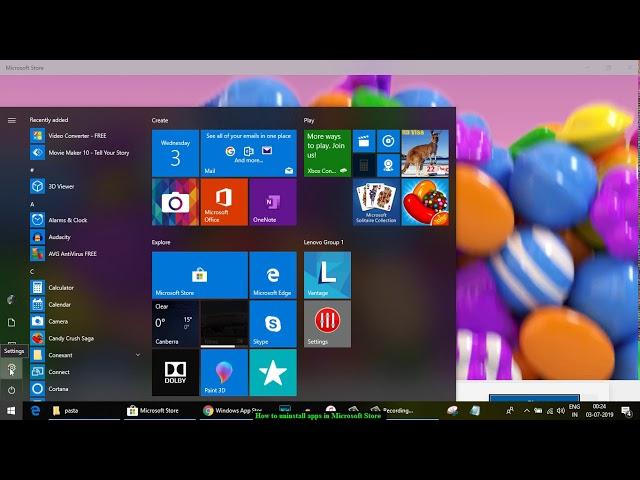The width and height of the screenshot is (640, 480).
Task: Open the webcam small tile in Play
Action: tap(388, 165)
